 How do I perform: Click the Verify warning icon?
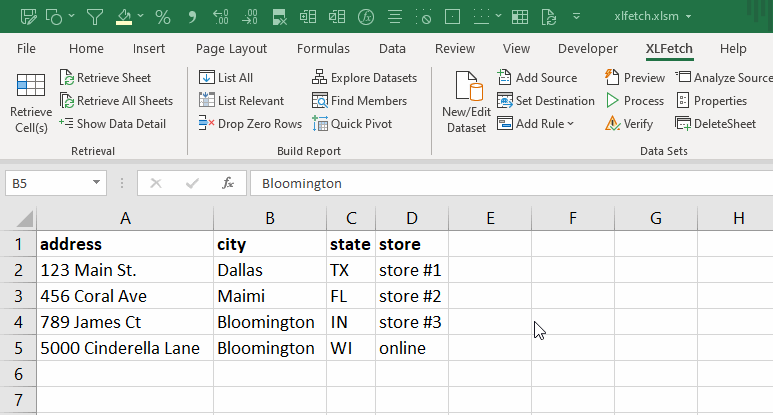613,124
